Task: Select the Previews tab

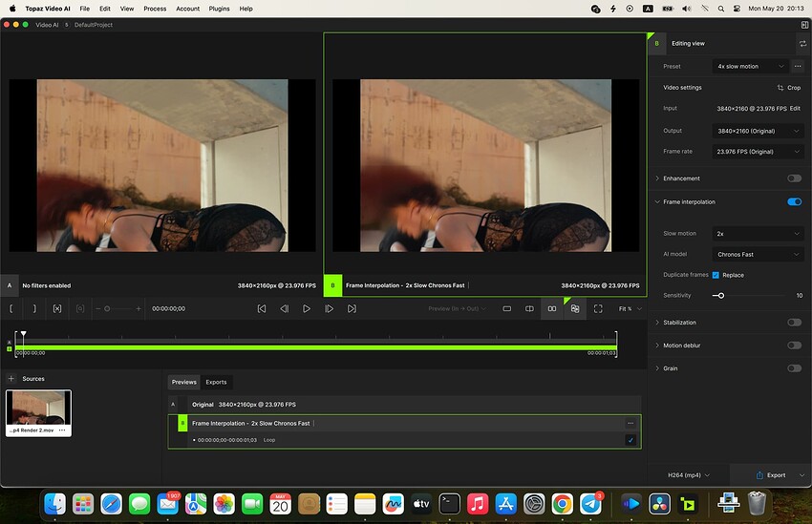Action: point(183,383)
